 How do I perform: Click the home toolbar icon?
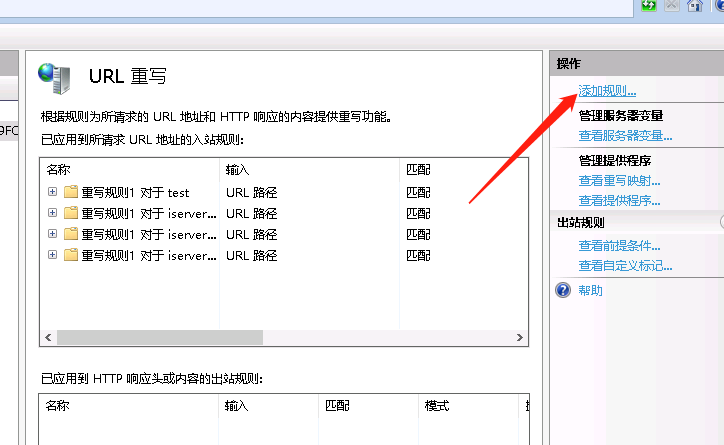[695, 5]
